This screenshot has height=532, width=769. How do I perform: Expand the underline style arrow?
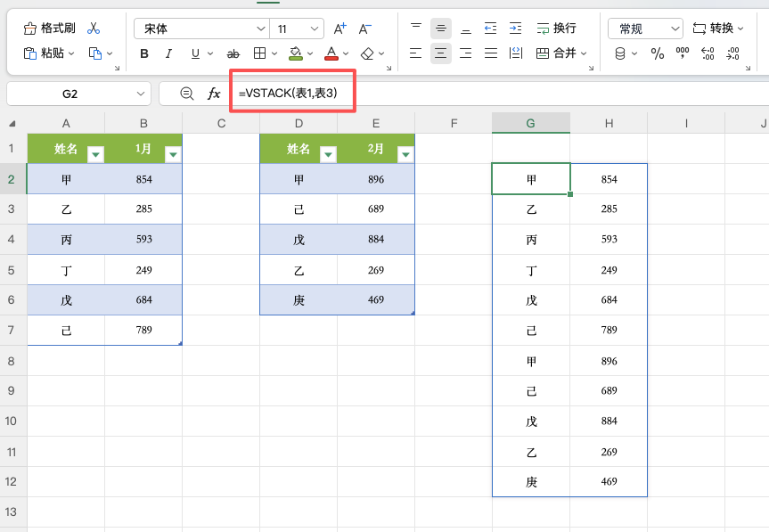tap(210, 53)
